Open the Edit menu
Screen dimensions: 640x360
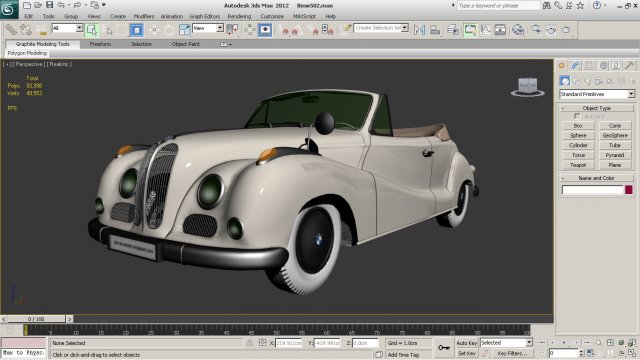tap(29, 16)
